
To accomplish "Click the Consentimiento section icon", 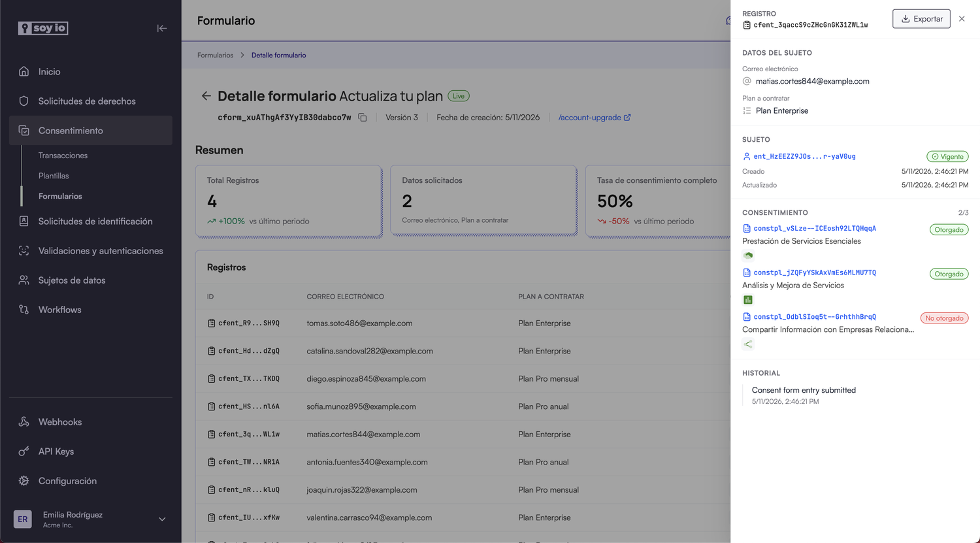I will tap(24, 130).
